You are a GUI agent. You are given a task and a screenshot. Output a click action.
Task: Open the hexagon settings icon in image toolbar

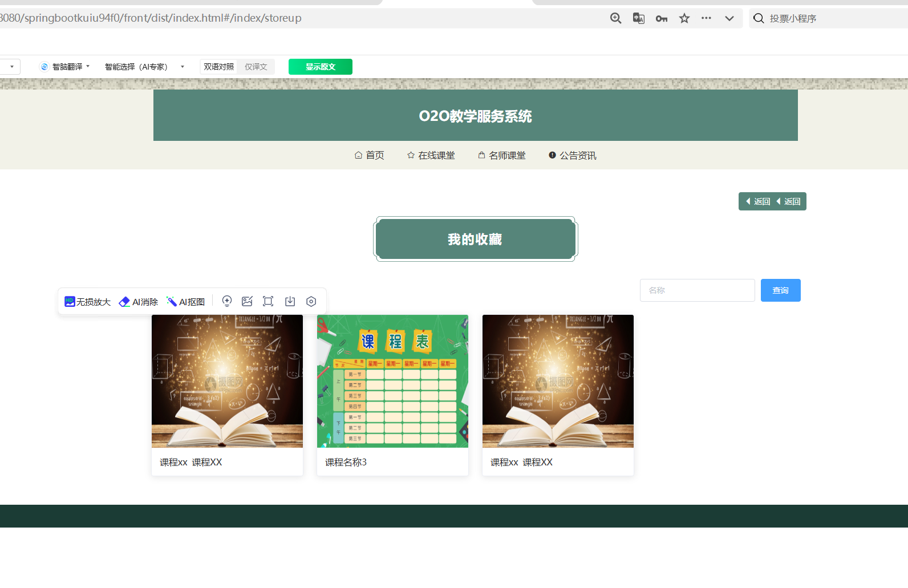[x=311, y=302]
